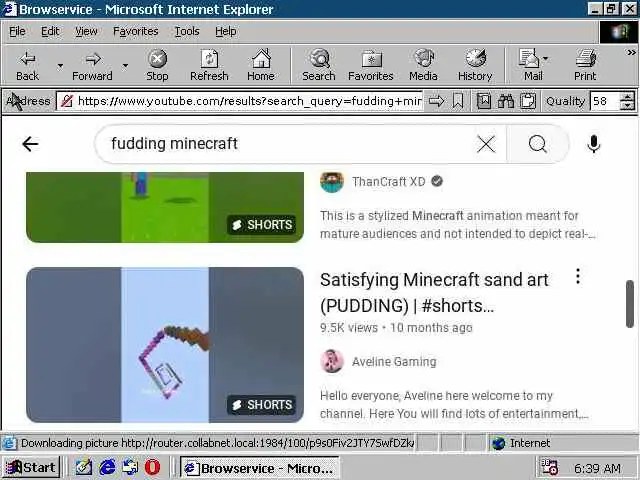The height and width of the screenshot is (480, 640).
Task: Click the YouTube search box text
Action: [174, 144]
